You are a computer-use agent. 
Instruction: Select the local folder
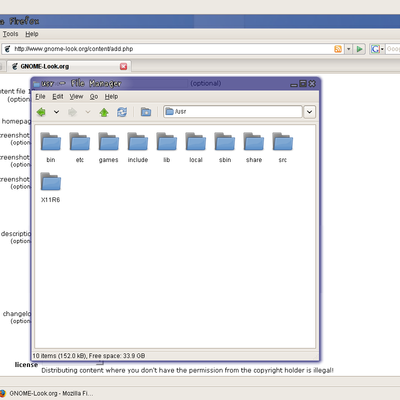point(196,147)
